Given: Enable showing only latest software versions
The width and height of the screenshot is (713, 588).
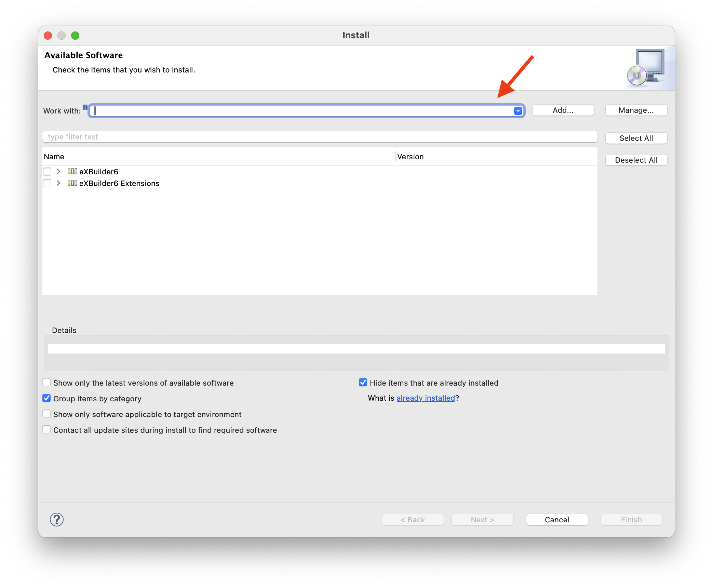Looking at the screenshot, I should [x=46, y=382].
